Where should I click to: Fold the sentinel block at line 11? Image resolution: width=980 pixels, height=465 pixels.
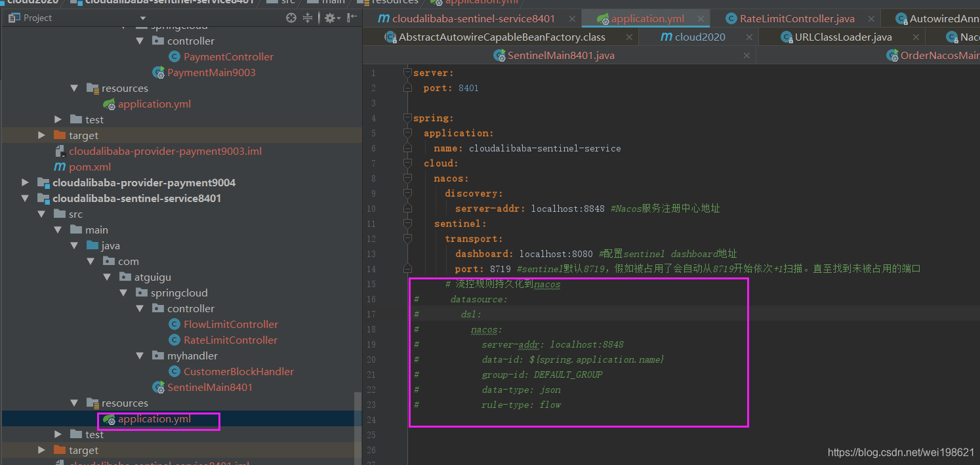coord(407,224)
